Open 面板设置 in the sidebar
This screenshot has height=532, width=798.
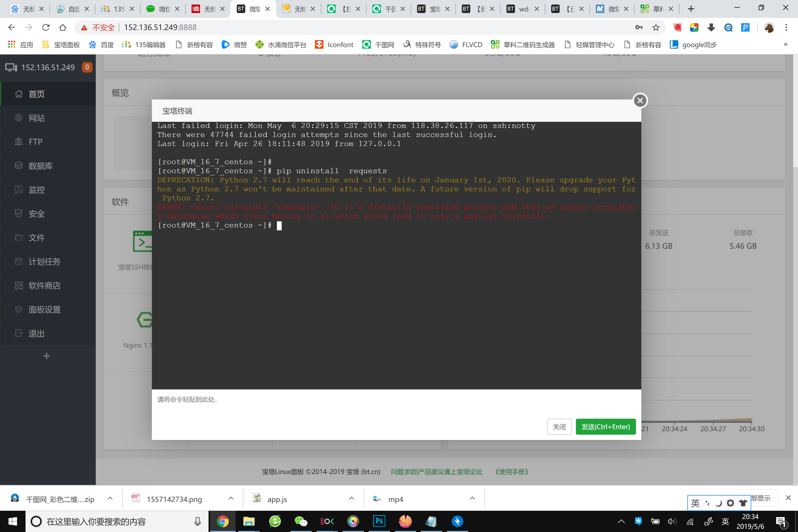click(48, 309)
